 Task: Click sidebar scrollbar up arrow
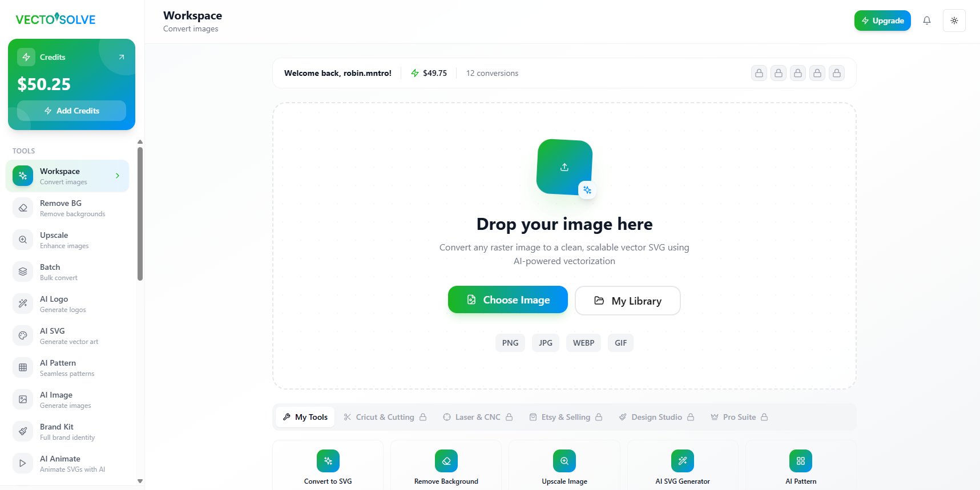coord(140,142)
